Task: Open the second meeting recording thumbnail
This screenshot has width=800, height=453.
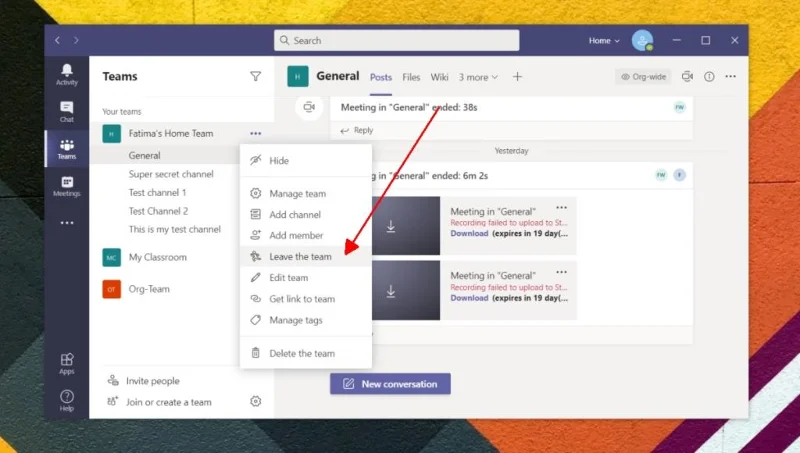Action: tap(406, 290)
